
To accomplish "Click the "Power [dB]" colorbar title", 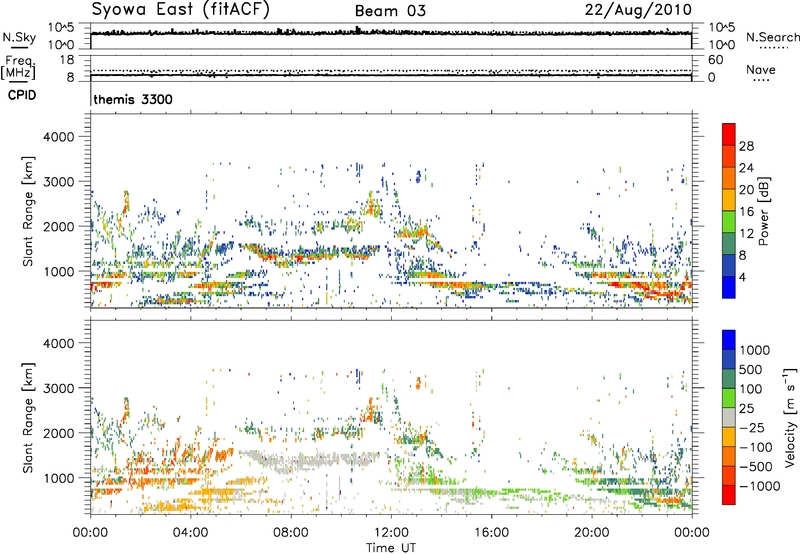I will point(764,211).
